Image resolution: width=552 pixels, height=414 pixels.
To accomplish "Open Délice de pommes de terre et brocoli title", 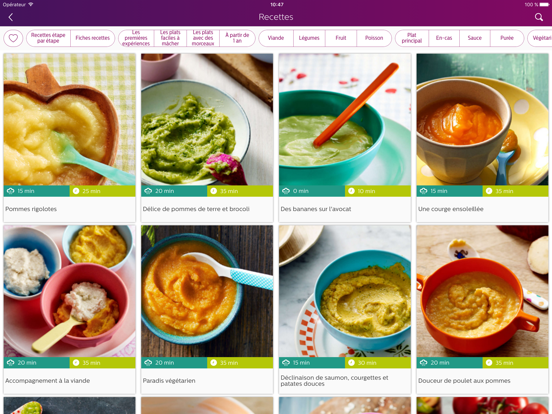I will (196, 209).
